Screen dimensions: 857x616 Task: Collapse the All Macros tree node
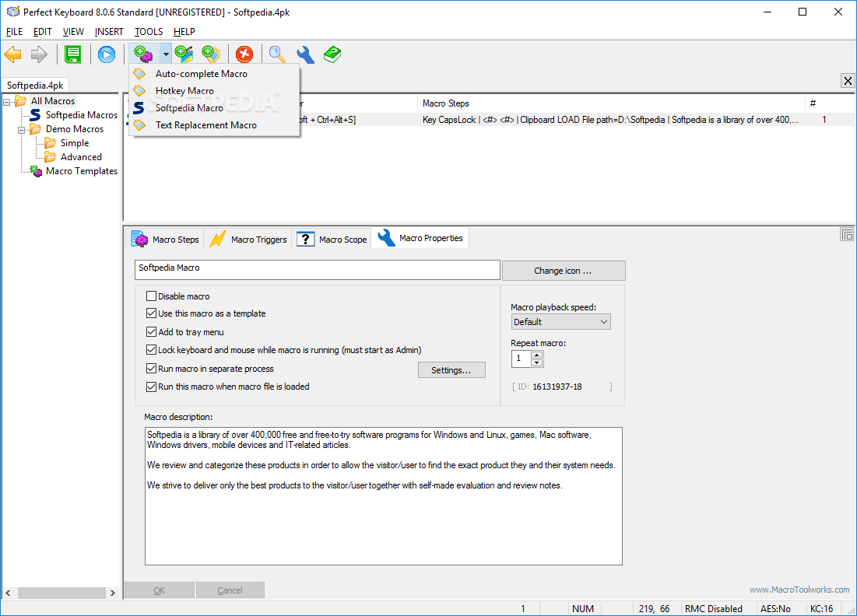[6, 102]
